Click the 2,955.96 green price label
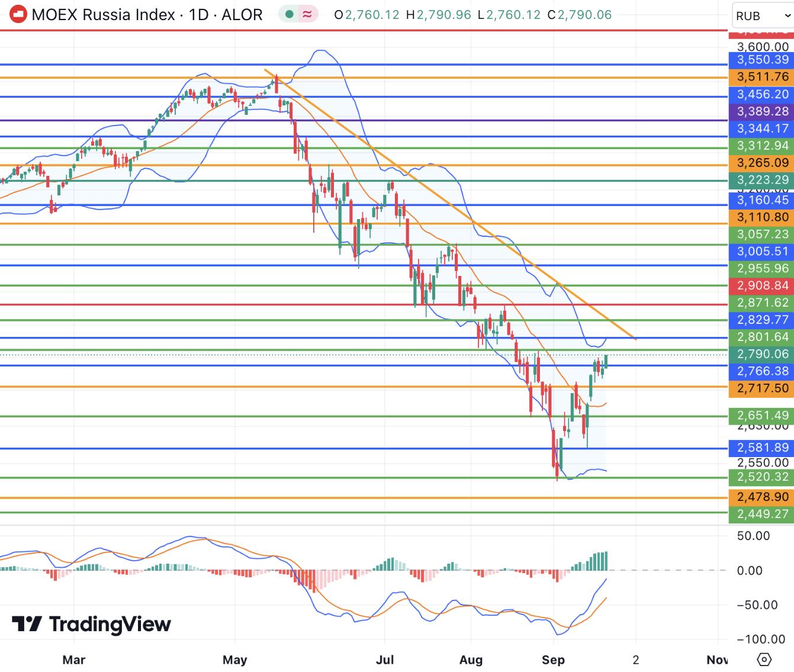 [761, 269]
